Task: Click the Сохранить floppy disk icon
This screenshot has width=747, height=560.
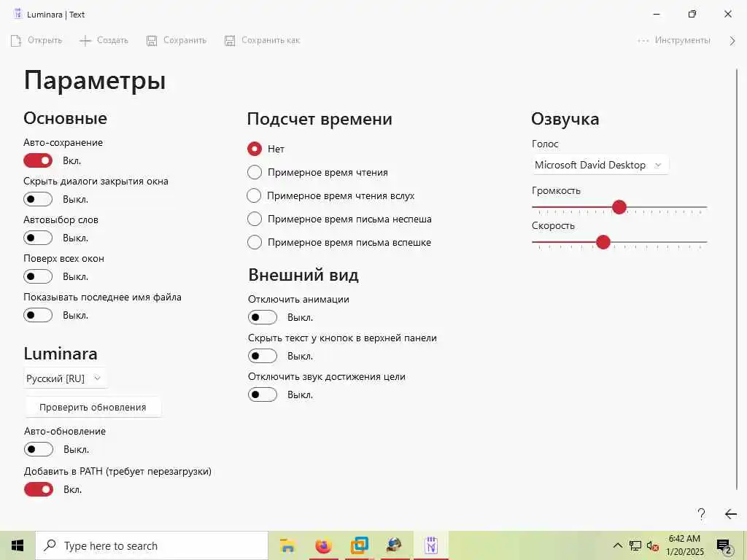Action: coord(152,41)
